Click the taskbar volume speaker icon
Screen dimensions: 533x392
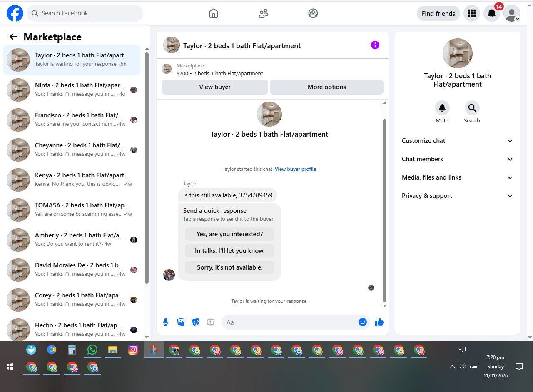click(x=462, y=367)
